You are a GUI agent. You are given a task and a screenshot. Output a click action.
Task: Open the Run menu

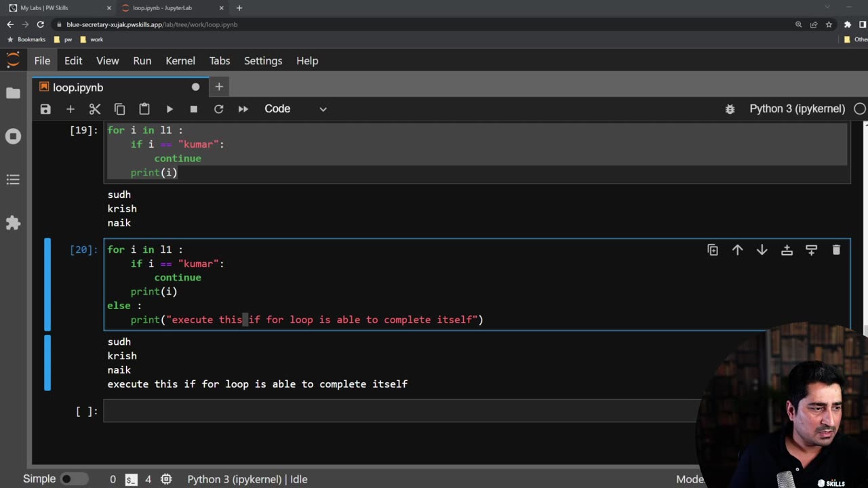tap(142, 60)
